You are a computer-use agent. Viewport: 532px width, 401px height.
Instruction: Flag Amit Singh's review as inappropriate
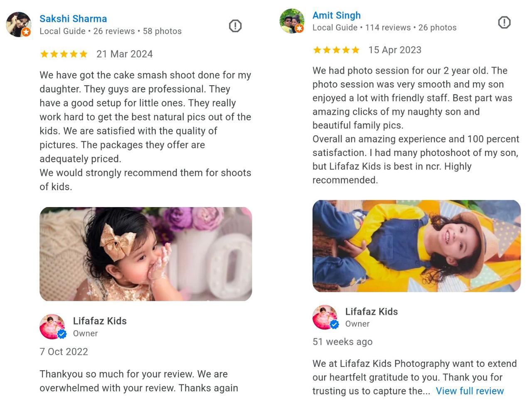coord(504,22)
